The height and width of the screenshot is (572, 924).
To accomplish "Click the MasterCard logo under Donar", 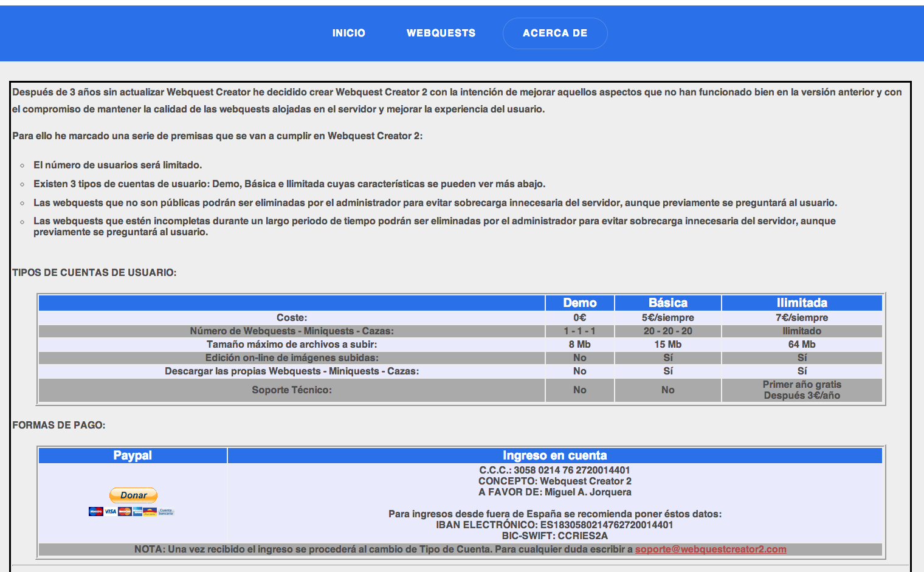I will [125, 512].
